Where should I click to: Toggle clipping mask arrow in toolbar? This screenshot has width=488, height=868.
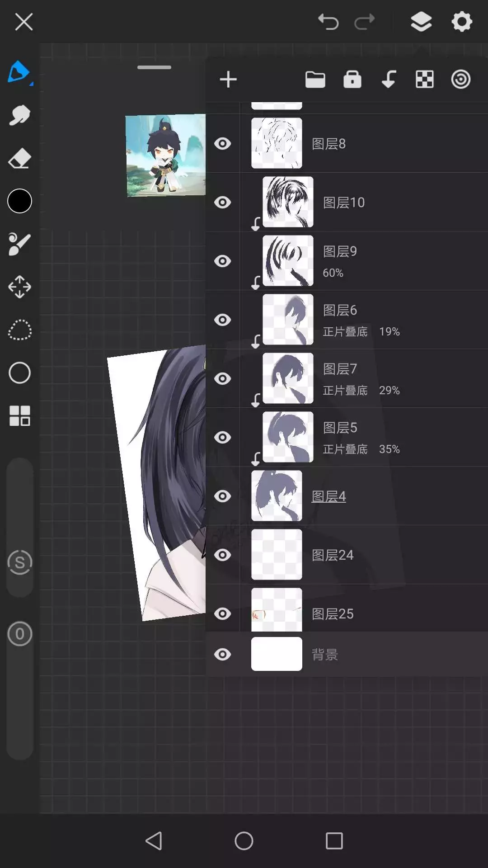click(389, 80)
